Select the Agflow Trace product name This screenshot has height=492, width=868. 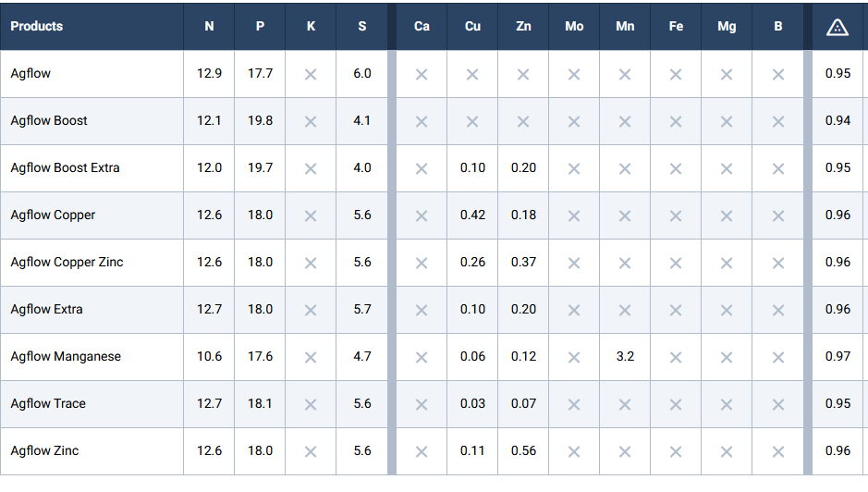48,404
